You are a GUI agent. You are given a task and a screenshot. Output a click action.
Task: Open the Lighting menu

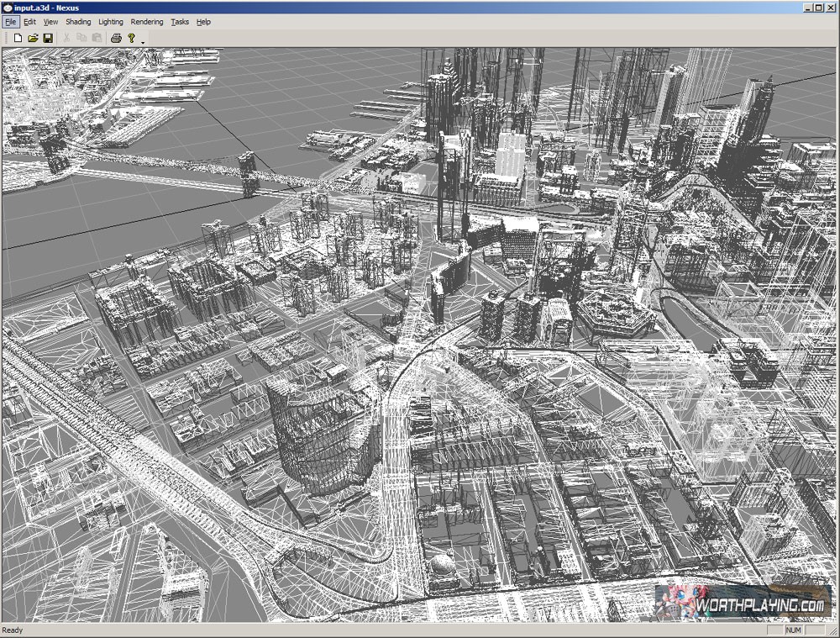point(110,22)
